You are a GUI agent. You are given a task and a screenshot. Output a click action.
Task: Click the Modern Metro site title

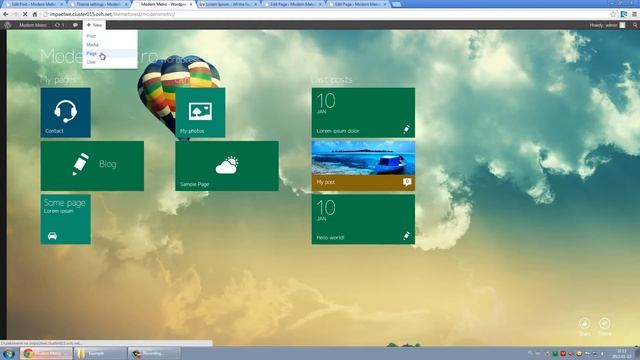[99, 56]
